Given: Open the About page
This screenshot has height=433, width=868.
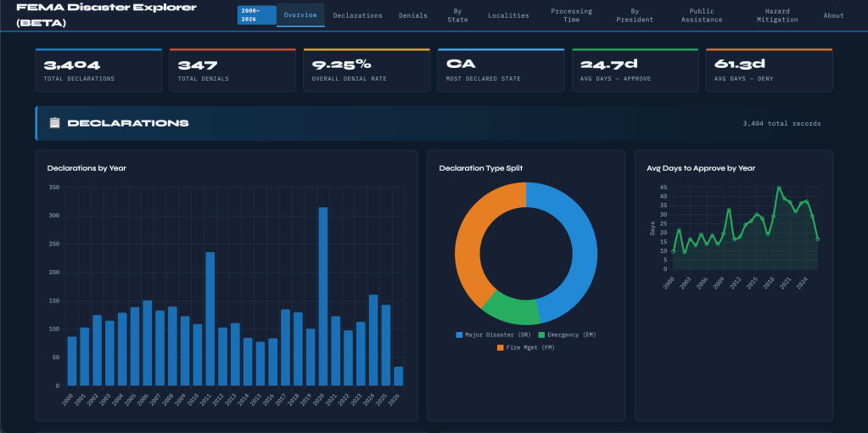Looking at the screenshot, I should coord(833,15).
